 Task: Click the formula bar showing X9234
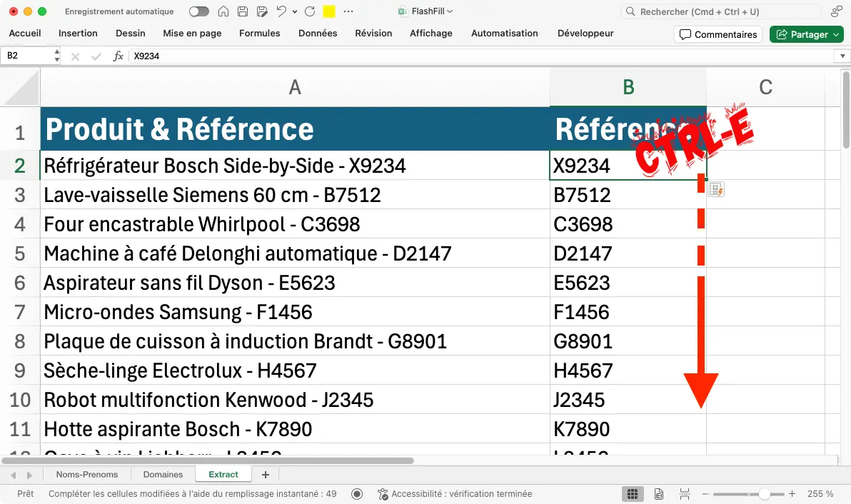pyautogui.click(x=482, y=56)
